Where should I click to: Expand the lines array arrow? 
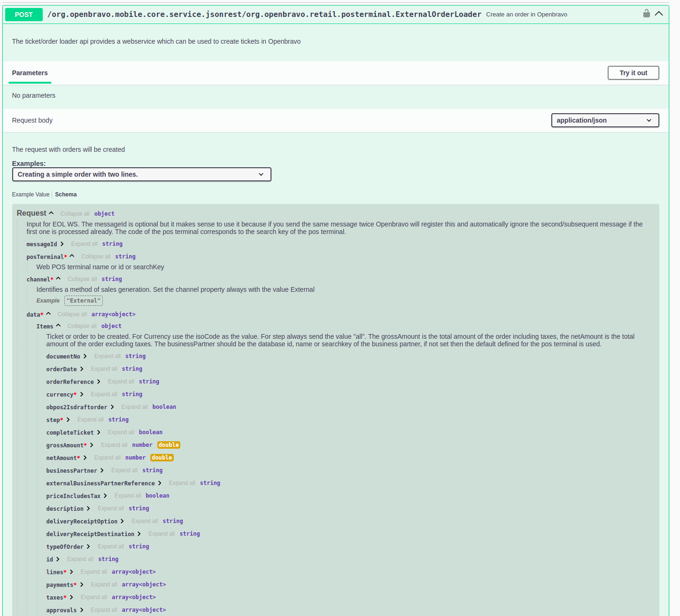coord(71,572)
